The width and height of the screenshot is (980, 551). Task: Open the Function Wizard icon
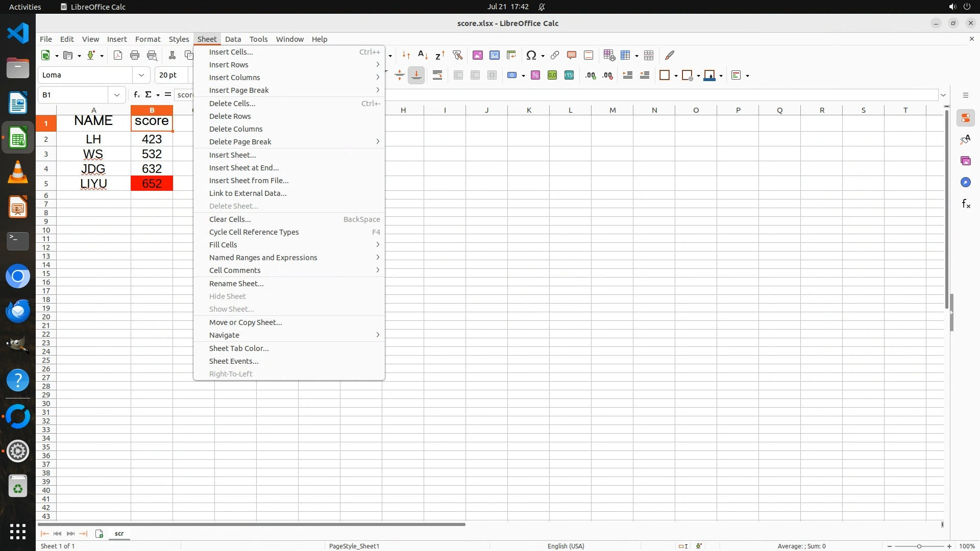pyautogui.click(x=136, y=95)
